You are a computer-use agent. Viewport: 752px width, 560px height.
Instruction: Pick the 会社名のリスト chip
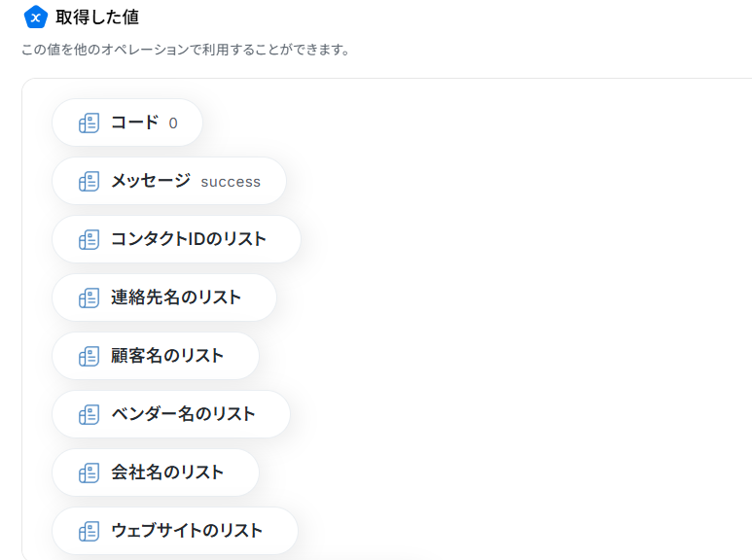click(166, 472)
